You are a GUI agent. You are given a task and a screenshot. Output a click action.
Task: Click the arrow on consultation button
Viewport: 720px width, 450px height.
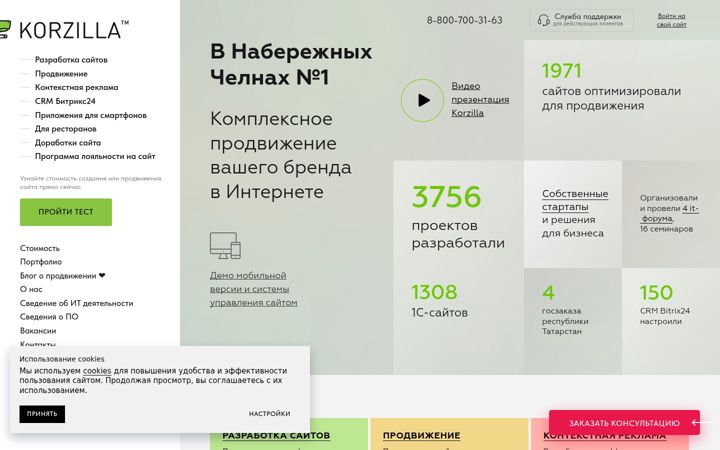[x=700, y=422]
